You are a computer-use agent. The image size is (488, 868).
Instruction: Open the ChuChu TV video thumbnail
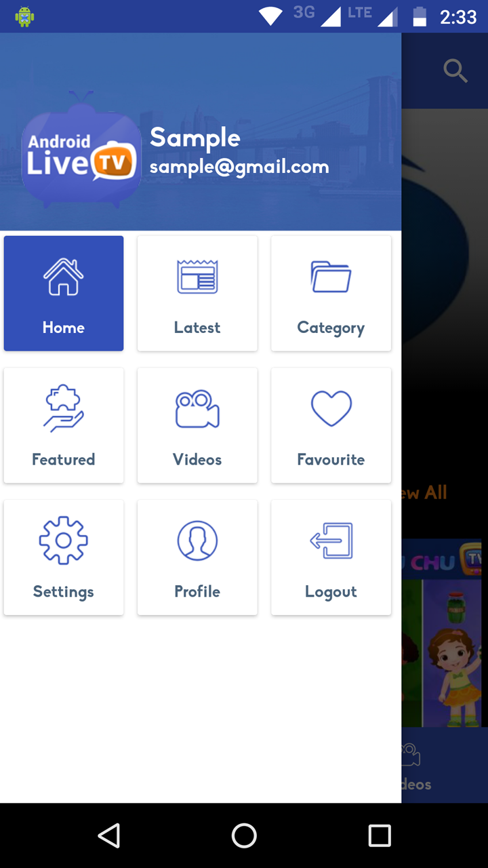tap(442, 633)
